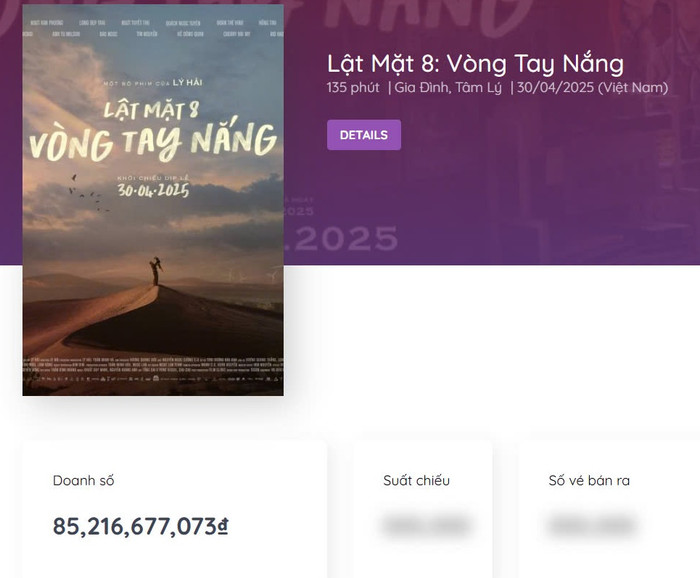
Task: Select the 135 phút duration text
Action: 352,88
